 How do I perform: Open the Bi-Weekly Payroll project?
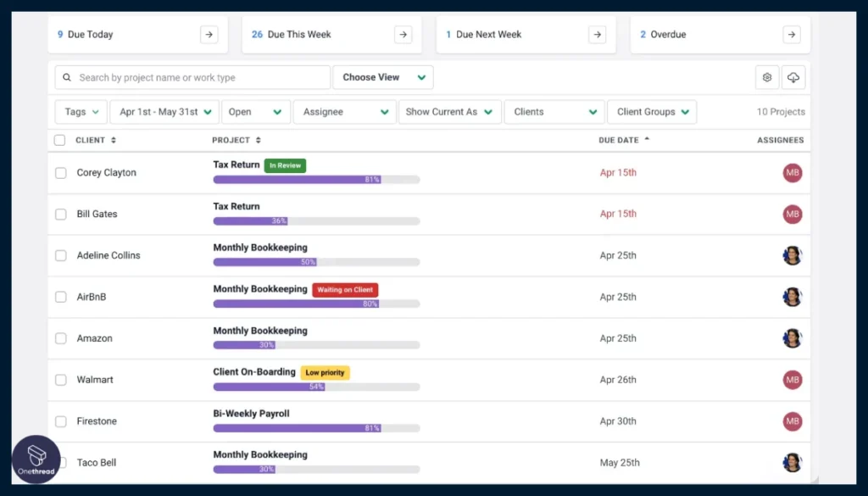pos(251,413)
